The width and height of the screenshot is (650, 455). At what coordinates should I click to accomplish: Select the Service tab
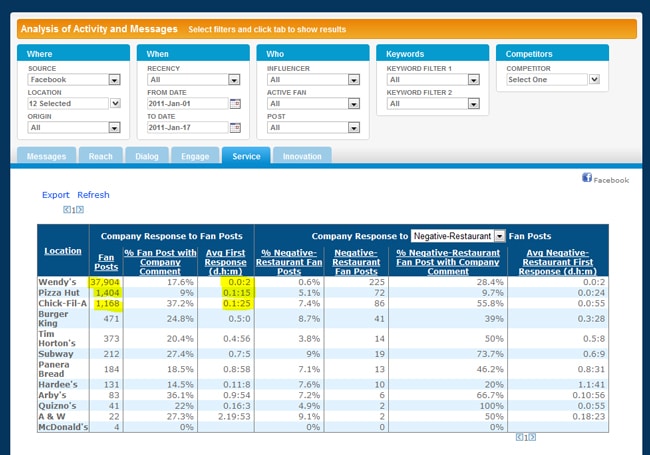(246, 156)
